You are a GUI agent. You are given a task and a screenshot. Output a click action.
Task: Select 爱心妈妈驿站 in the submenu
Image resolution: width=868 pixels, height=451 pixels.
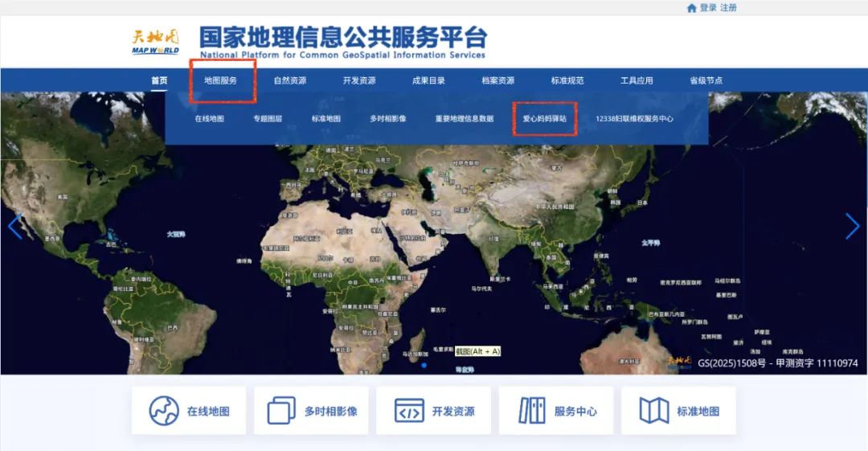(x=544, y=118)
